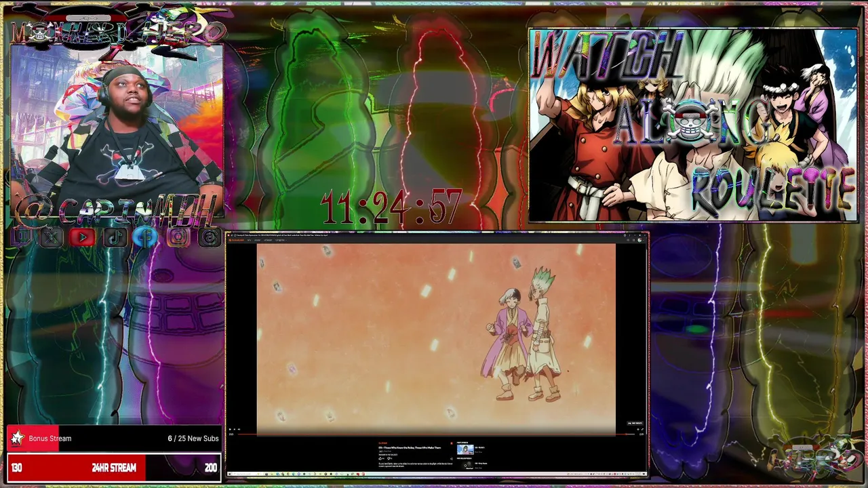
Task: Open video player settings gear
Action: (x=638, y=429)
